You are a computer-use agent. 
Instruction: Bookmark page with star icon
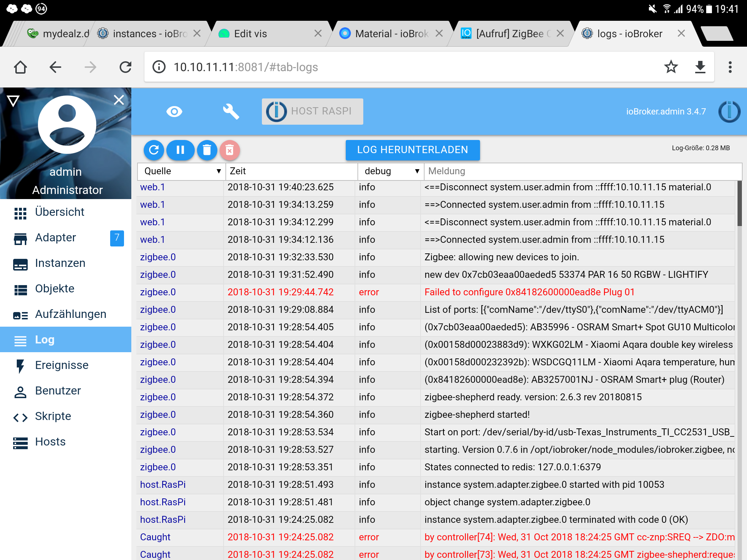point(671,67)
